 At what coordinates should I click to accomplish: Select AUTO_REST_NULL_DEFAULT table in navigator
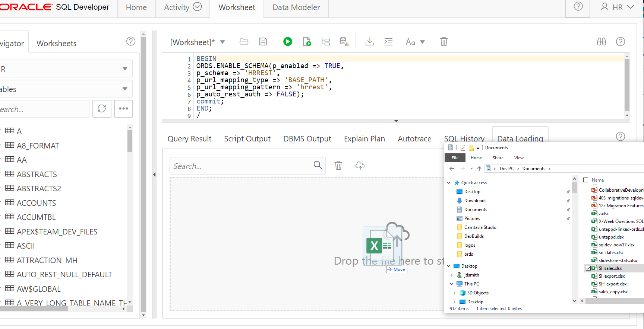[x=64, y=274]
